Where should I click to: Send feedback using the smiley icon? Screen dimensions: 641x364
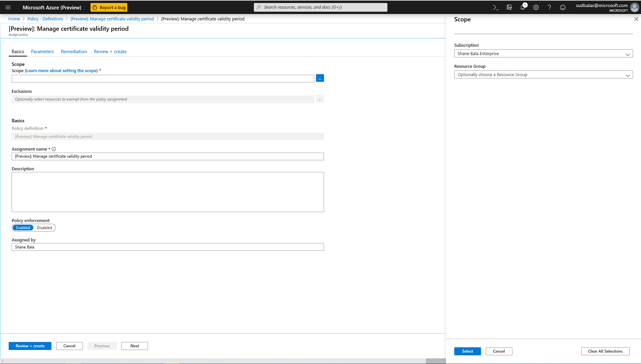point(563,7)
